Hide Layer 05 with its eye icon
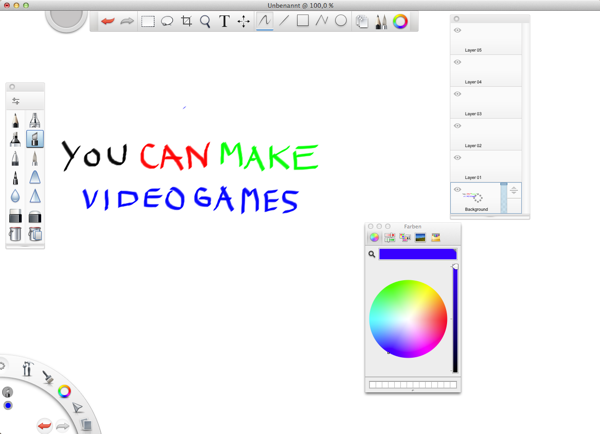Screen dimensions: 600x434 pyautogui.click(x=457, y=30)
